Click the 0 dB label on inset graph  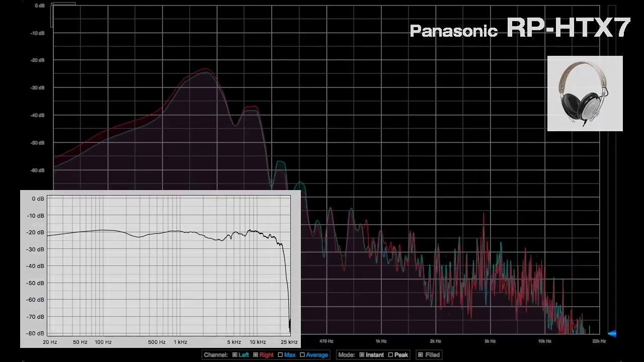pos(38,199)
